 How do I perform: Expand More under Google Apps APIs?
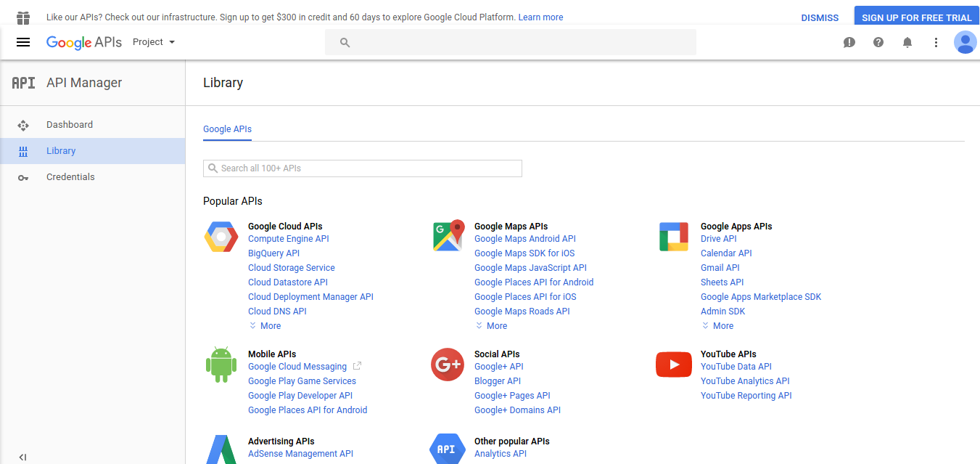pos(717,326)
